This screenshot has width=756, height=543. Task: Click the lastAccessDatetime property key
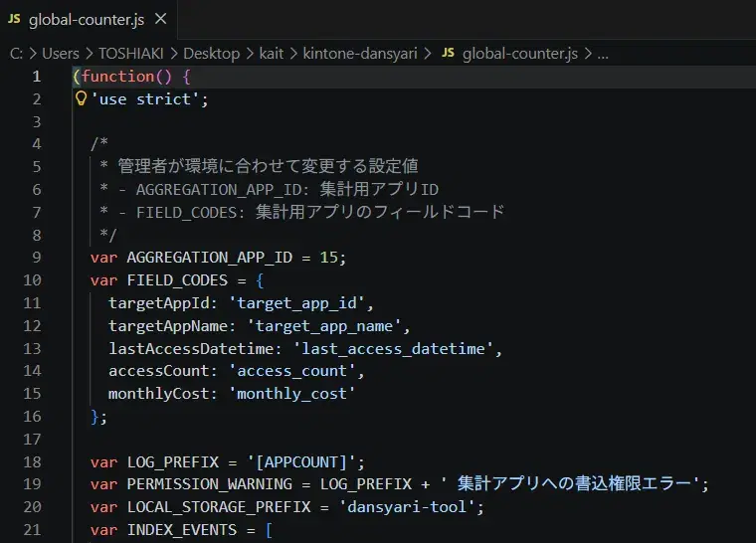(x=191, y=348)
